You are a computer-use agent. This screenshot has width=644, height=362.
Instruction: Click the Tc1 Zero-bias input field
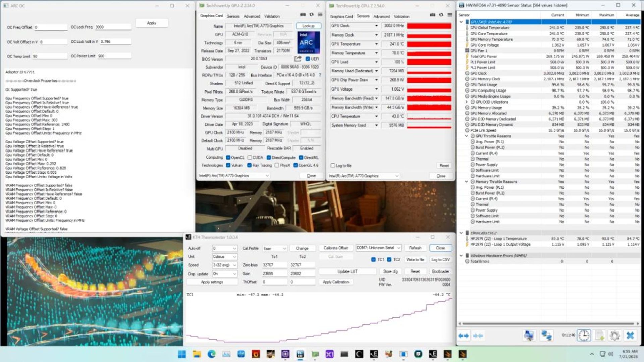point(274,265)
